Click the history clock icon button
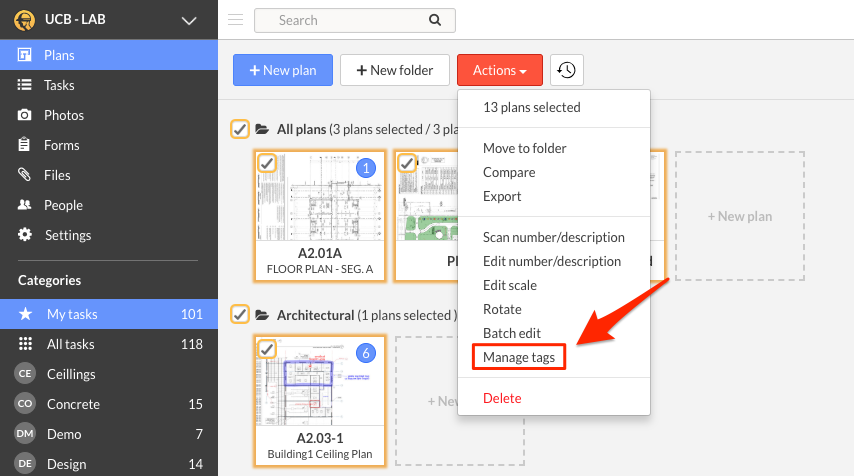This screenshot has height=476, width=854. [567, 70]
